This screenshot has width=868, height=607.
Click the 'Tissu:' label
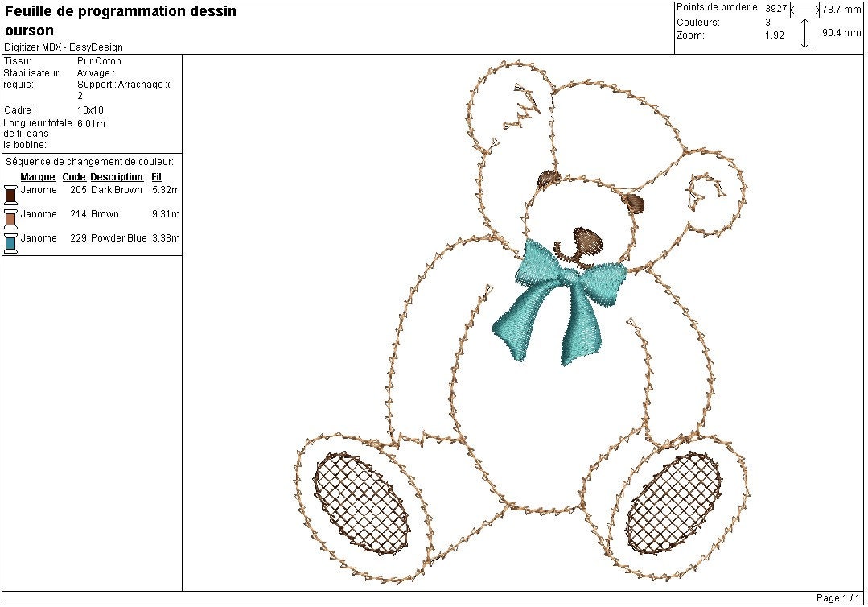[17, 61]
